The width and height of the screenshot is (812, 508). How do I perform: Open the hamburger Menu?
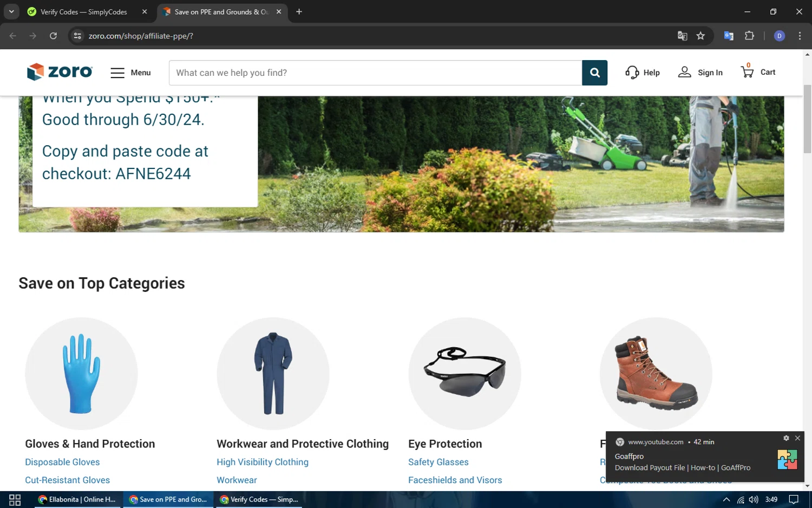(130, 73)
